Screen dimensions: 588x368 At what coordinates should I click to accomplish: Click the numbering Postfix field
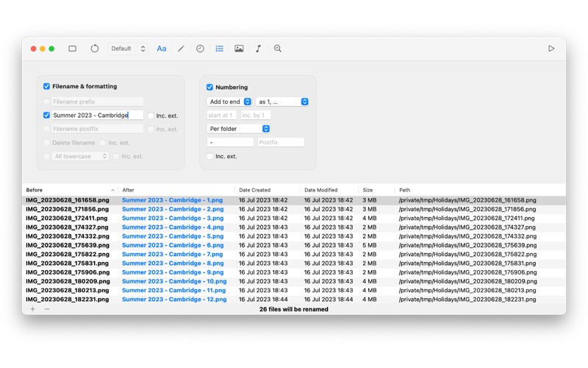tap(281, 142)
